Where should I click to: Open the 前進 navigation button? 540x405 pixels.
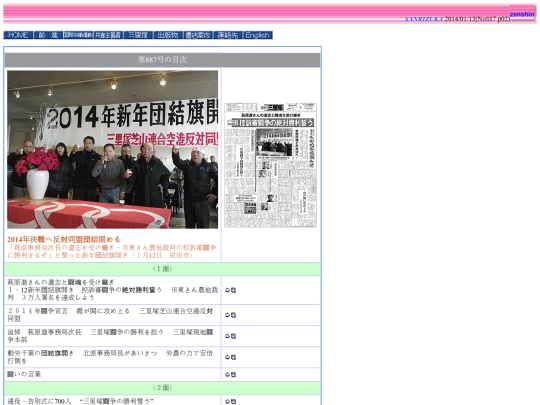48,35
